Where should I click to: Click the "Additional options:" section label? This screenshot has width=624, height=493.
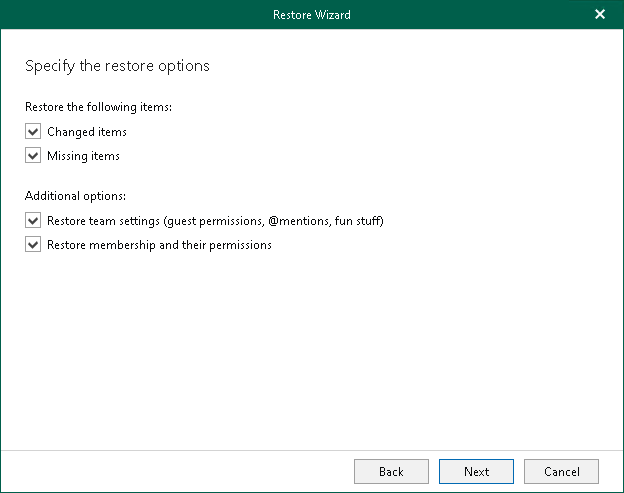point(82,195)
